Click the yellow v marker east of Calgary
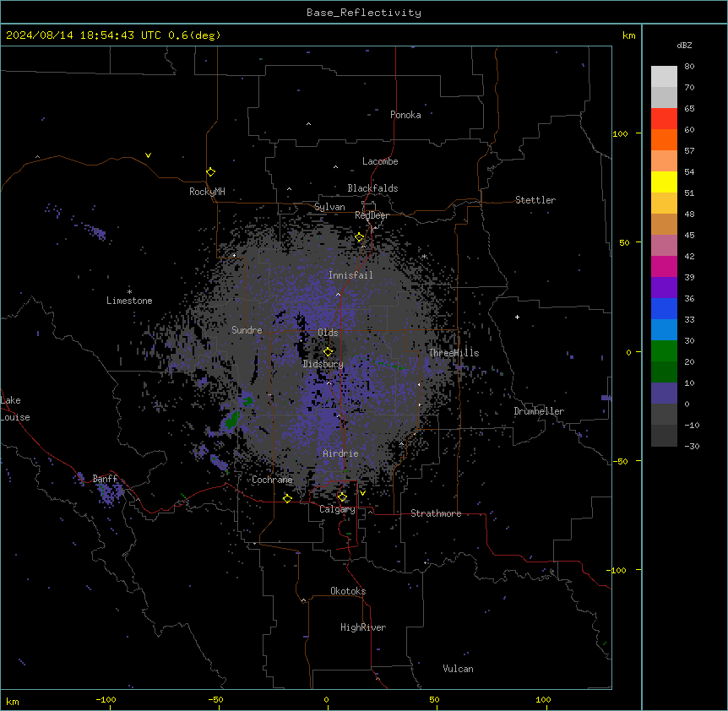Image resolution: width=728 pixels, height=711 pixels. [362, 493]
